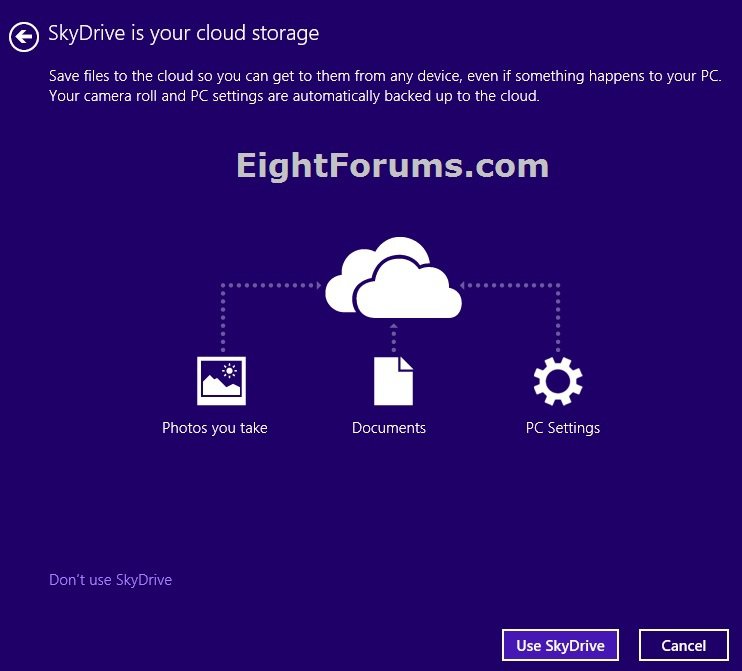Viewport: 742px width, 671px height.
Task: Click the PC settings gear icon
Action: click(x=558, y=381)
